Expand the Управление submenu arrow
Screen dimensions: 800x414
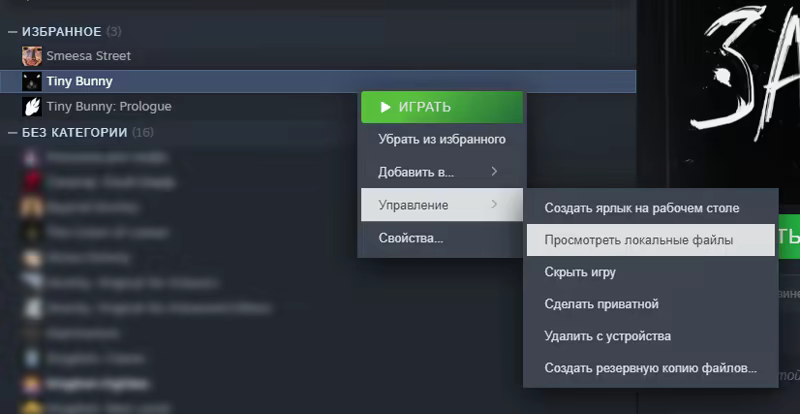coord(494,205)
